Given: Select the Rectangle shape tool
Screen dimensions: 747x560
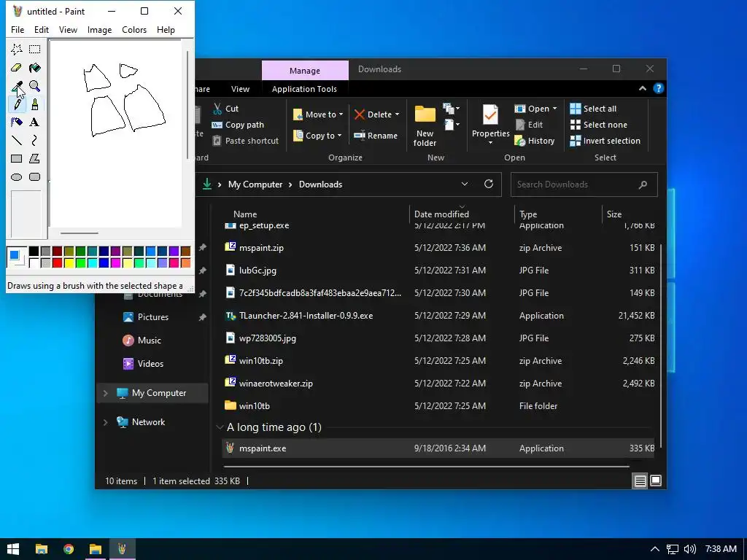Looking at the screenshot, I should 17,158.
